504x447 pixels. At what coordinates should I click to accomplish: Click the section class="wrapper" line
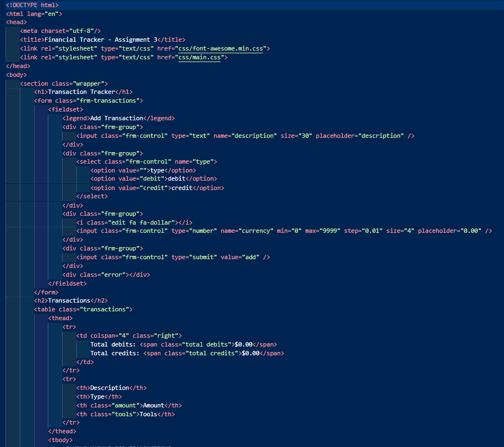click(64, 83)
